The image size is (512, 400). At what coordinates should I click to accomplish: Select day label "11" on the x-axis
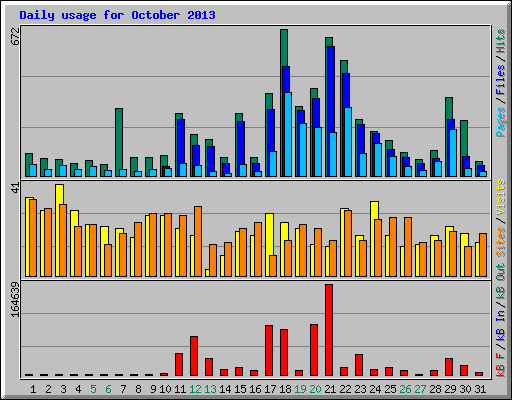coord(180,389)
